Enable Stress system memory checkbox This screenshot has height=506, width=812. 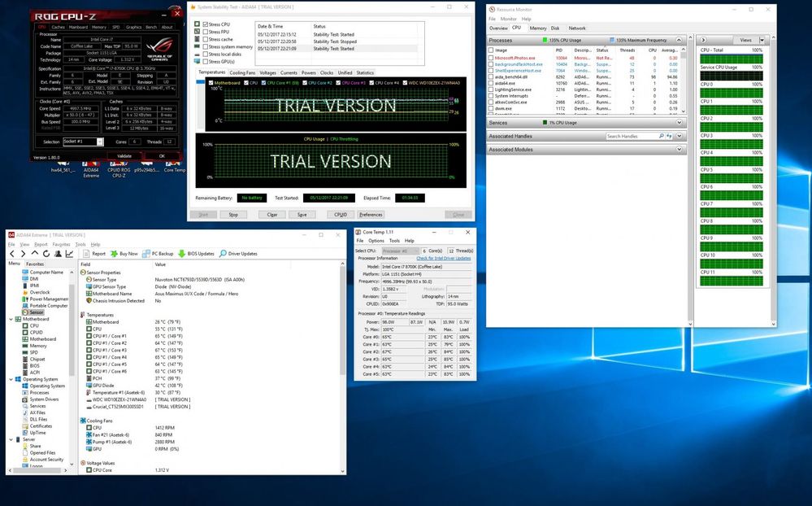[x=206, y=46]
